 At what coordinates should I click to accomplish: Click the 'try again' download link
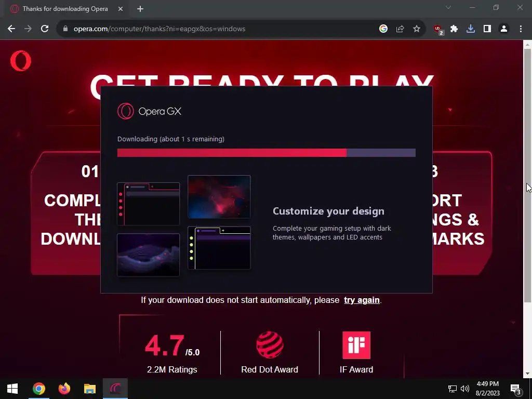click(362, 300)
